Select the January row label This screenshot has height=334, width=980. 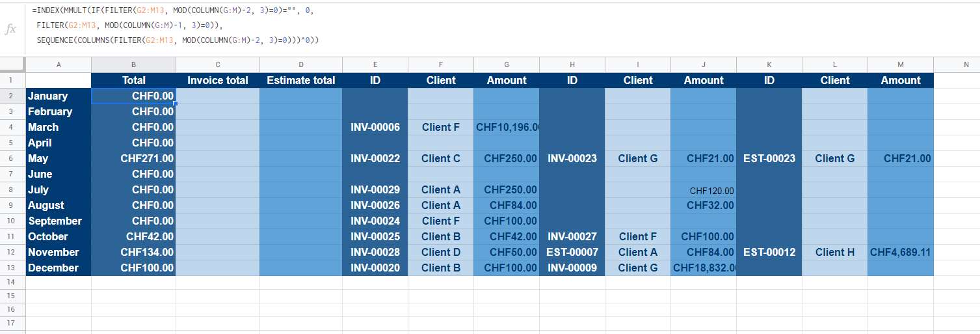[x=59, y=96]
